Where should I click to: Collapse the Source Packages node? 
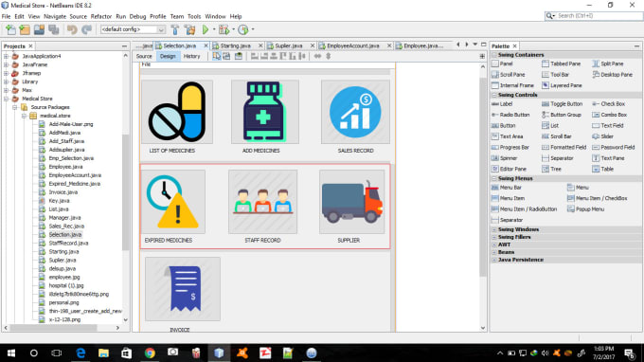point(15,107)
